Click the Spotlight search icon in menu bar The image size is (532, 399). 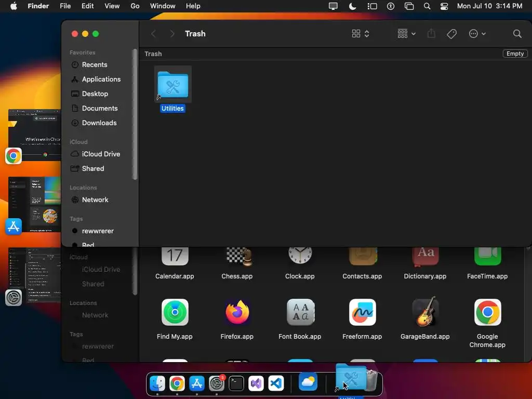tap(427, 6)
